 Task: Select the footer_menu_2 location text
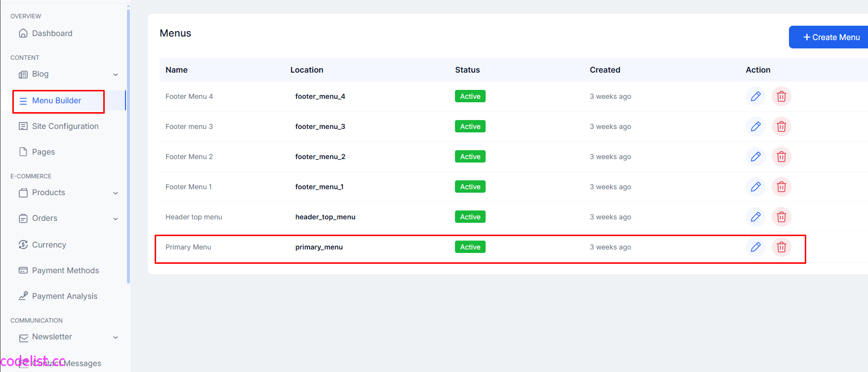320,157
